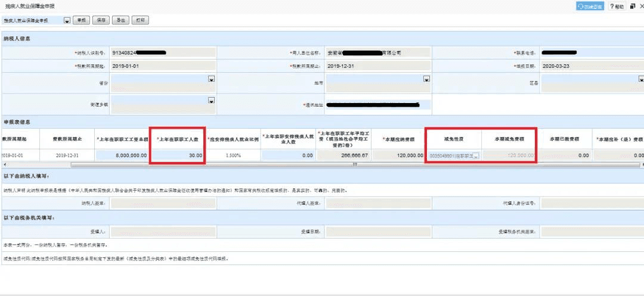Click the 纳税人签章 taxpayer signature field
Image resolution: width=644 pixels, height=296 pixels.
(163, 202)
